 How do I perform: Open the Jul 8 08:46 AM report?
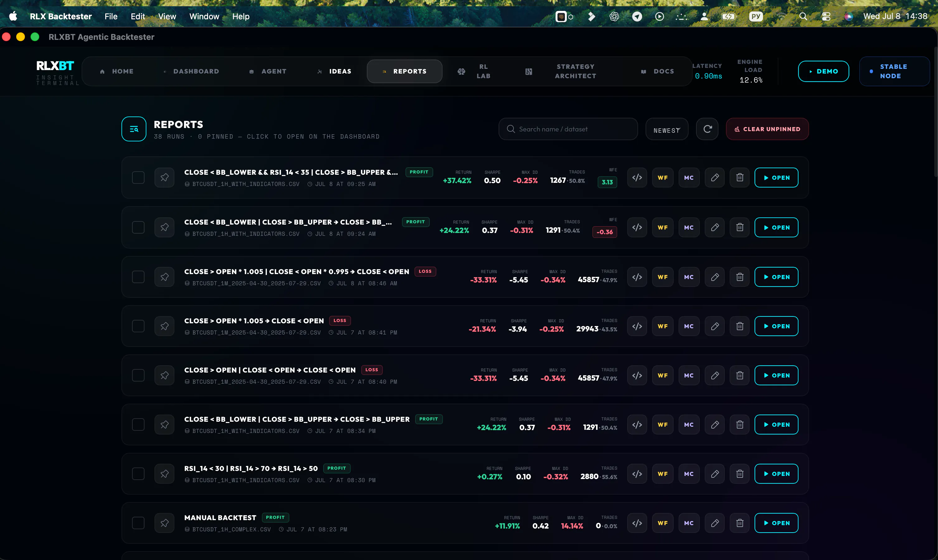pyautogui.click(x=776, y=277)
